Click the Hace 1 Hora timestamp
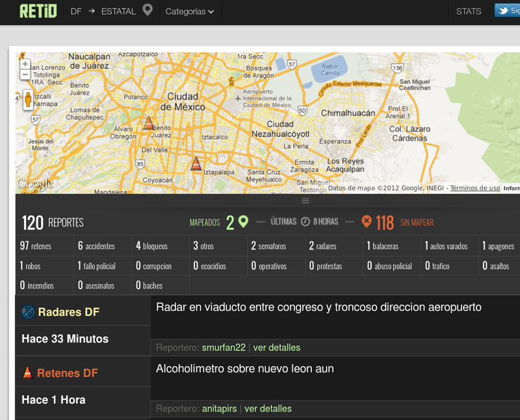520x420 pixels. pyautogui.click(x=53, y=400)
